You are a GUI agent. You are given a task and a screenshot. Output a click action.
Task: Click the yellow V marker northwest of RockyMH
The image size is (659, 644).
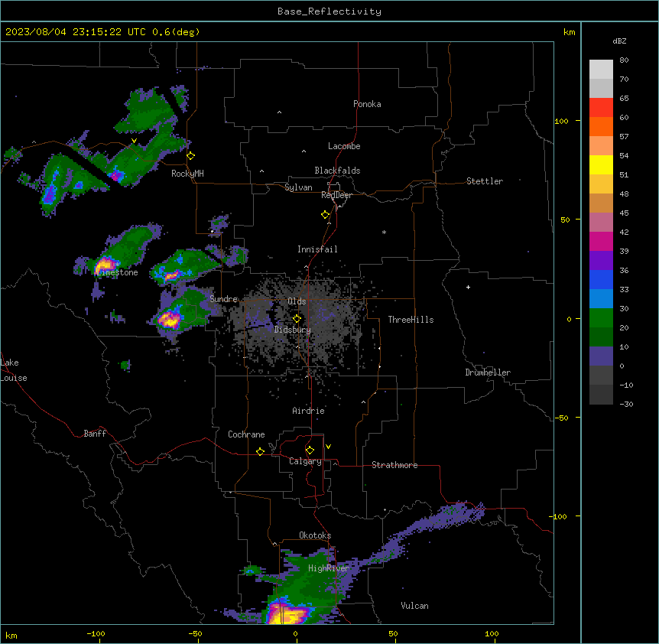pyautogui.click(x=134, y=141)
